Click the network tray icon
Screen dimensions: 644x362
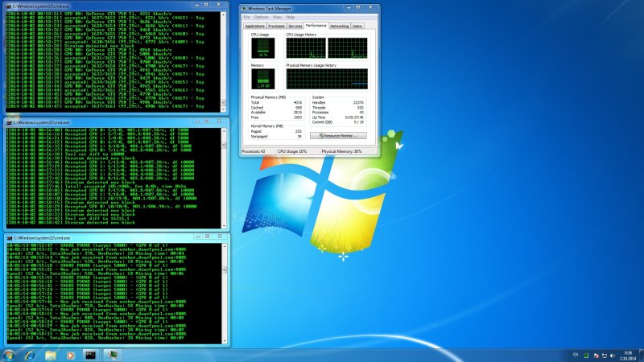click(x=605, y=356)
